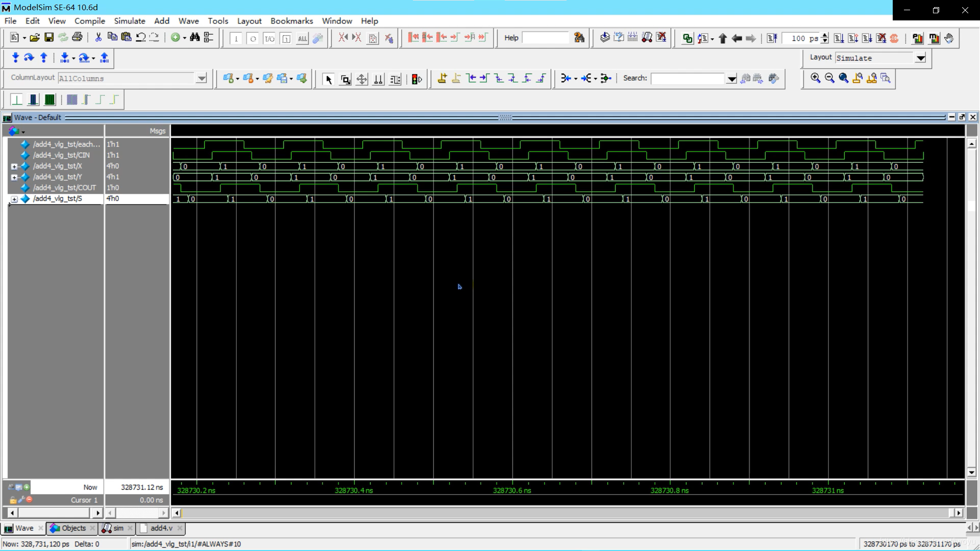
Task: Save using the floppy disk icon
Action: point(49,38)
